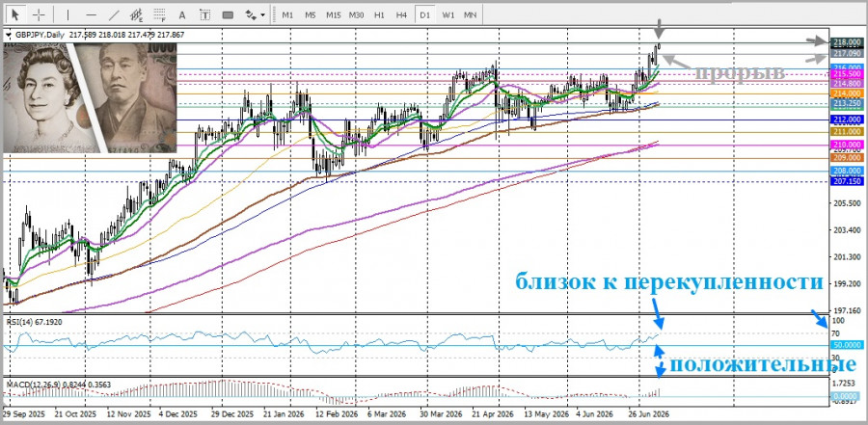This screenshot has width=868, height=425.
Task: Click the magenta 210.000 level label
Action: pos(847,145)
